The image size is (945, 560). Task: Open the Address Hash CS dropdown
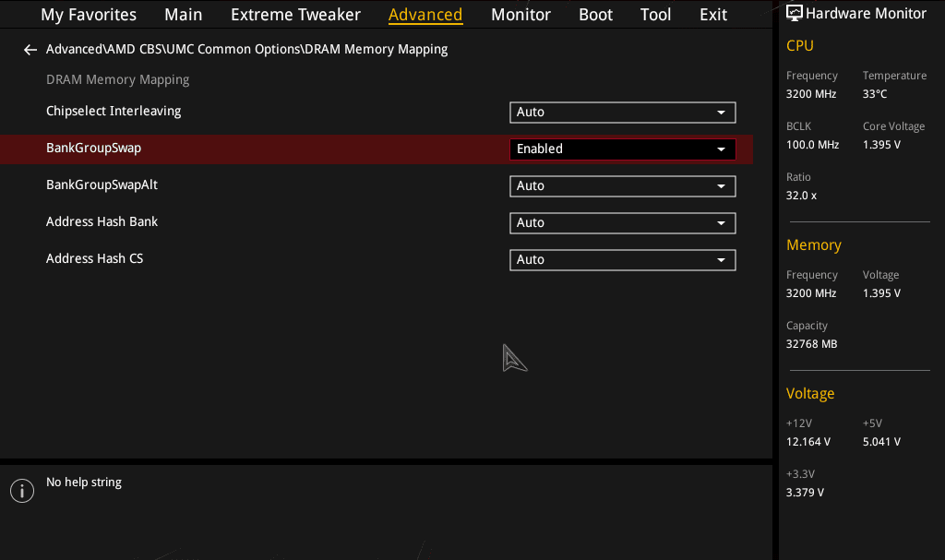tap(622, 260)
